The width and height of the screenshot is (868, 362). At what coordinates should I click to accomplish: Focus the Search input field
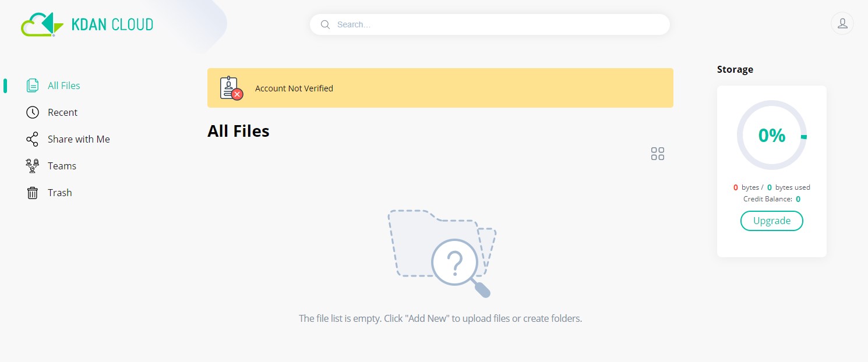tap(490, 24)
